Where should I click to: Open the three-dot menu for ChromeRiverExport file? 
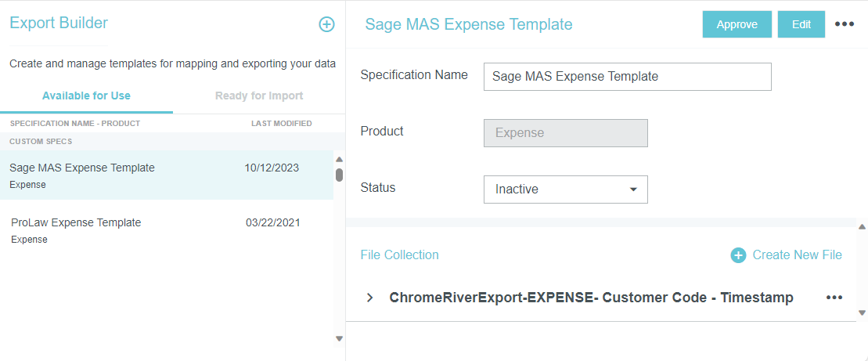(834, 298)
